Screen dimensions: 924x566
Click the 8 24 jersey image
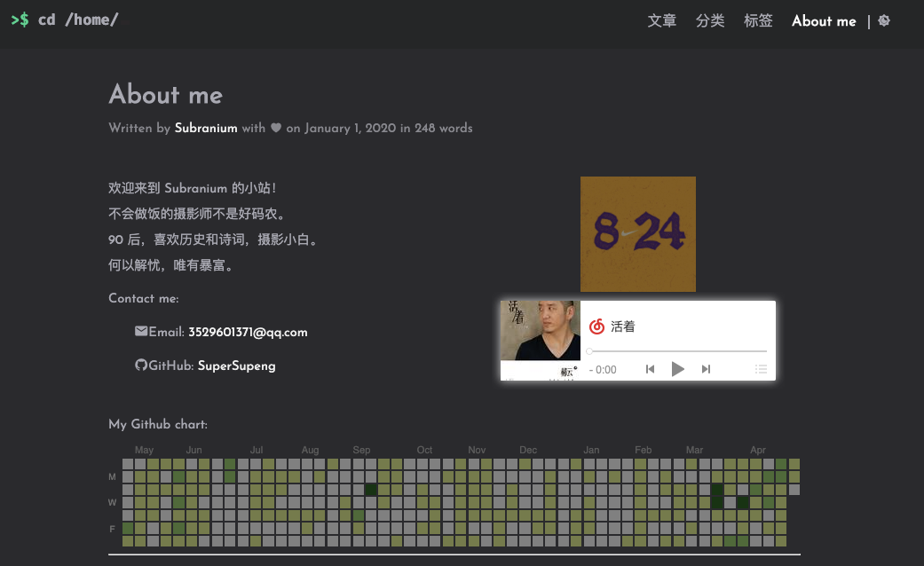click(x=638, y=234)
